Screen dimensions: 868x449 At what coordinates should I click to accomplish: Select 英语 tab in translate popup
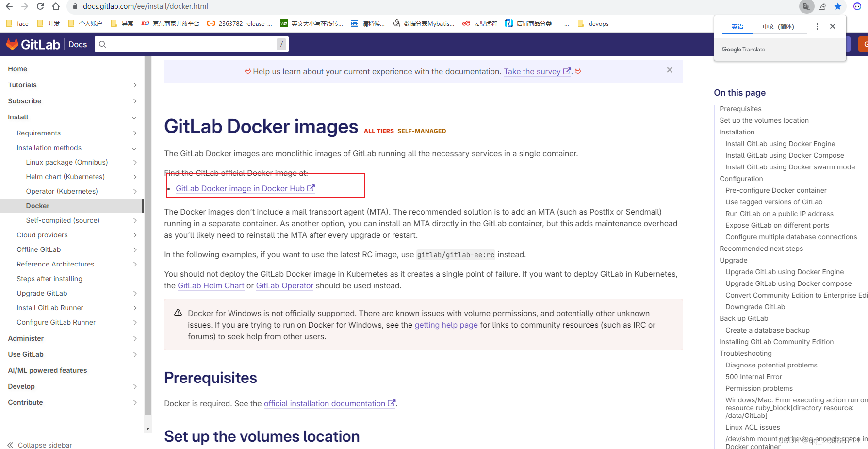click(x=737, y=27)
